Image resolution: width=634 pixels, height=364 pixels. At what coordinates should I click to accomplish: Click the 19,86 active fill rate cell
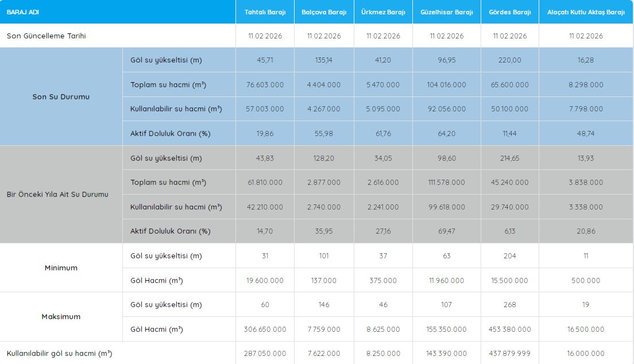pyautogui.click(x=265, y=133)
